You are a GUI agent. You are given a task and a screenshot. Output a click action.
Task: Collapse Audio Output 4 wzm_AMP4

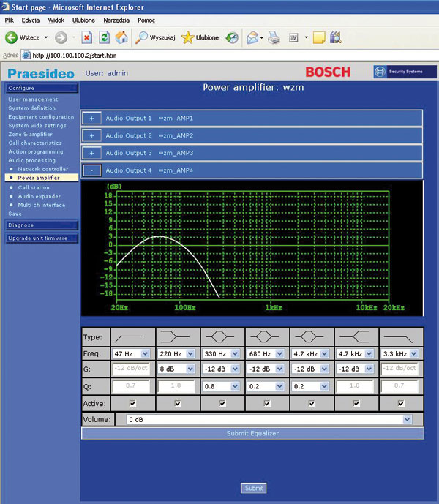(91, 170)
